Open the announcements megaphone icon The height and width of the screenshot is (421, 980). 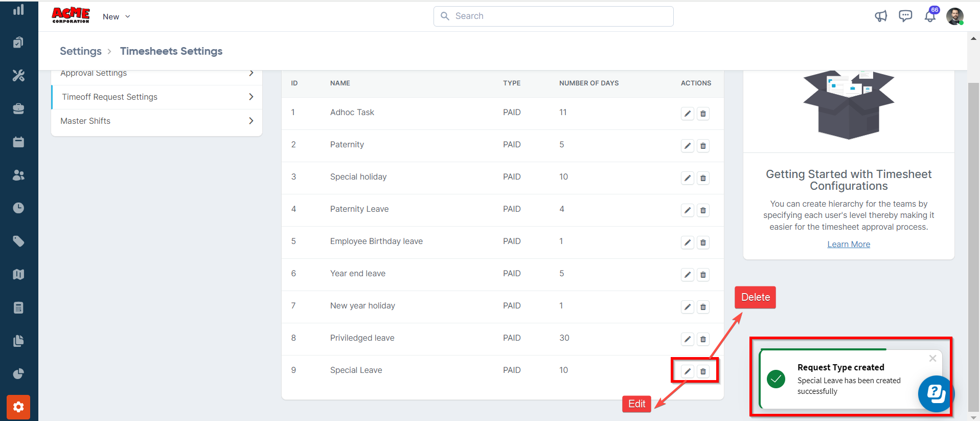(881, 16)
